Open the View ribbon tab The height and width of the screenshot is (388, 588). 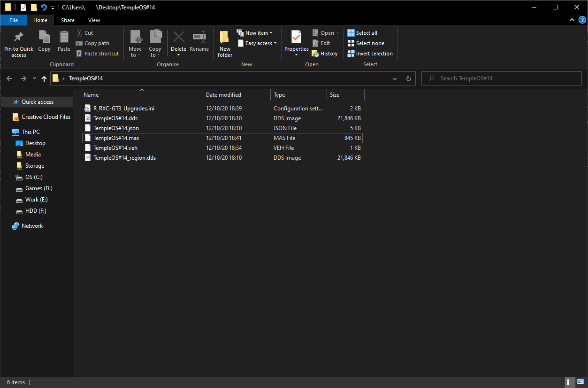click(94, 20)
